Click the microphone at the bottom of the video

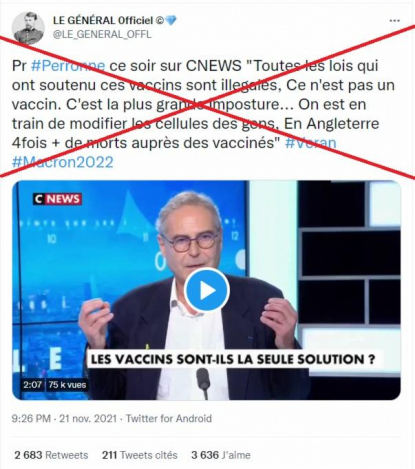[x=203, y=383]
